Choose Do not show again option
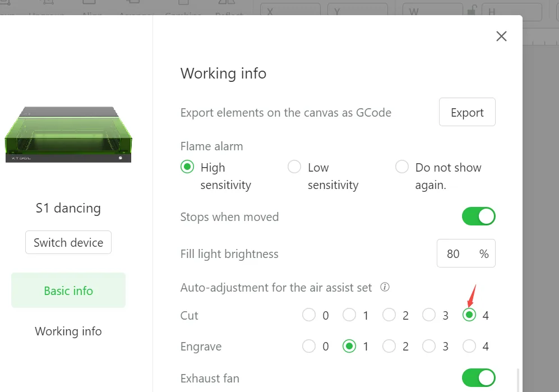Screen dimensions: 559x392 pyautogui.click(x=402, y=167)
